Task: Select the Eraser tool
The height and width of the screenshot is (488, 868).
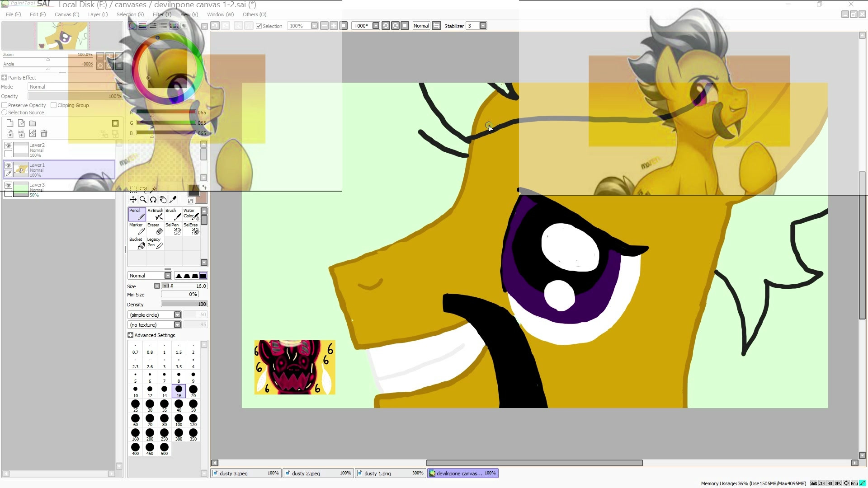Action: 155,229
